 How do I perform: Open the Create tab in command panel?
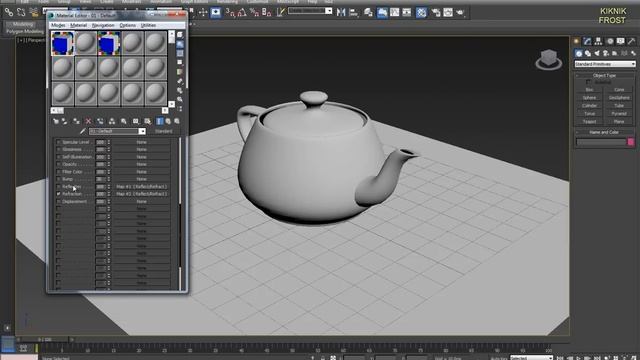pos(576,41)
